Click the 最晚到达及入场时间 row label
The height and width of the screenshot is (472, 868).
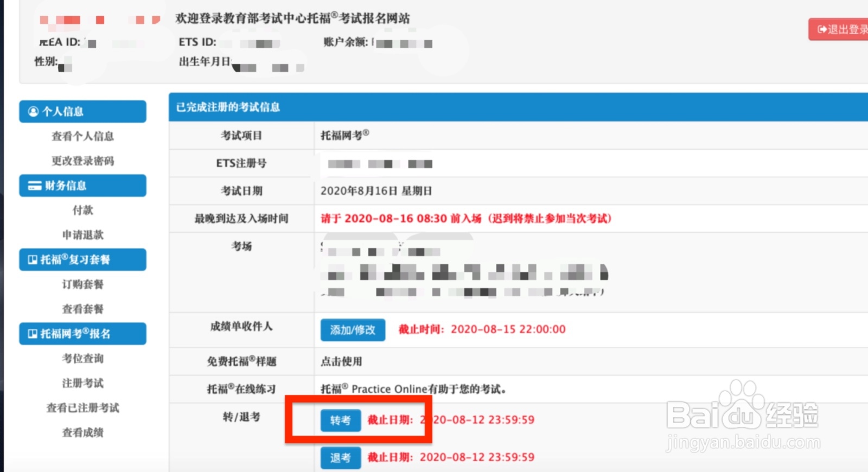pyautogui.click(x=241, y=219)
